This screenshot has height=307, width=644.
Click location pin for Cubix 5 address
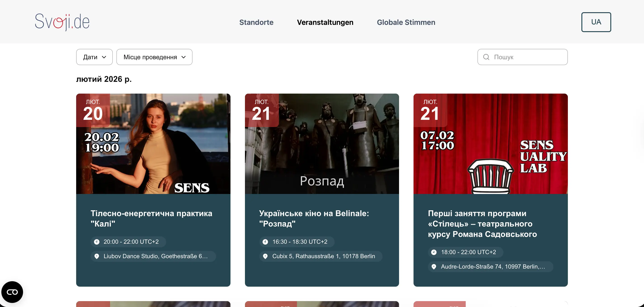[265, 256]
